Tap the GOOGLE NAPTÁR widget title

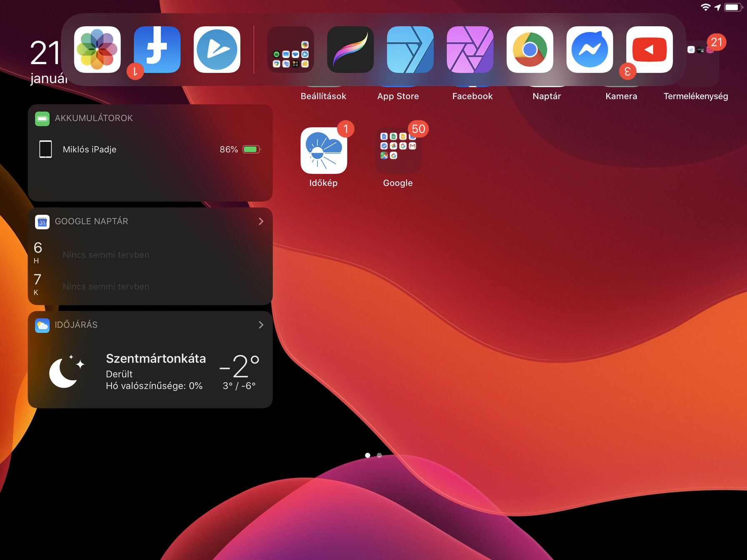point(91,222)
